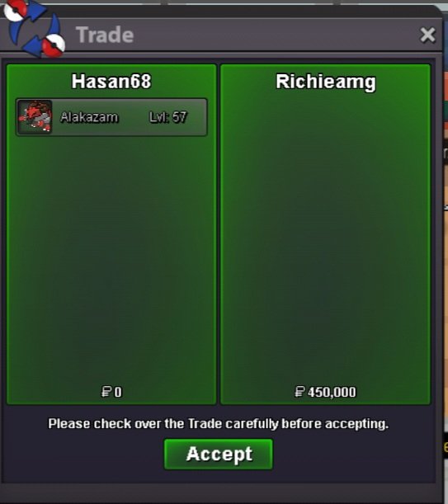The height and width of the screenshot is (504, 448).
Task: Click the Alakazam name in offer
Action: (x=89, y=117)
